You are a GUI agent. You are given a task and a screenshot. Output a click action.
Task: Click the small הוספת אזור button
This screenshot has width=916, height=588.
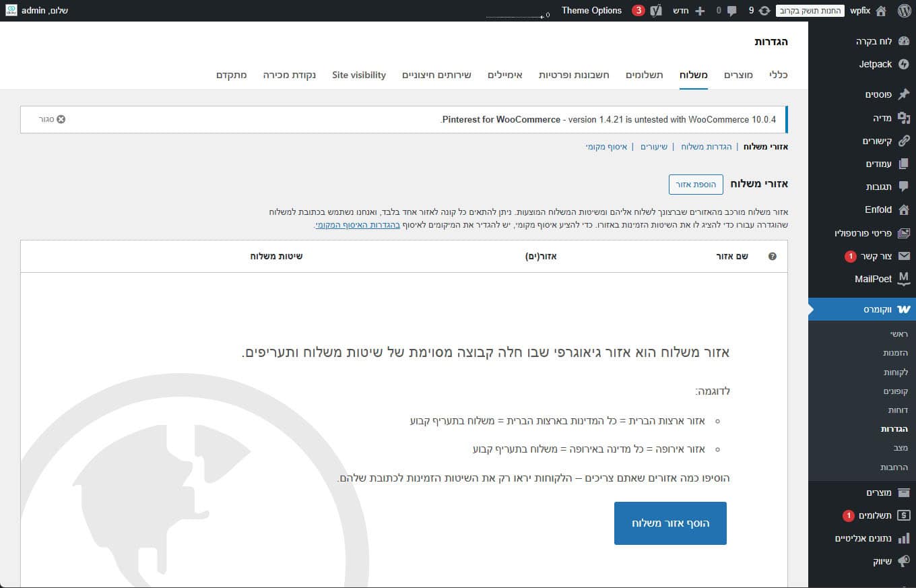tap(696, 184)
